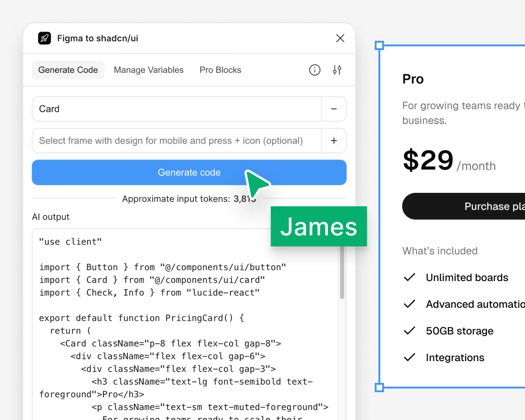Click the "Integrations" feature text
525x420 pixels.
tap(455, 358)
